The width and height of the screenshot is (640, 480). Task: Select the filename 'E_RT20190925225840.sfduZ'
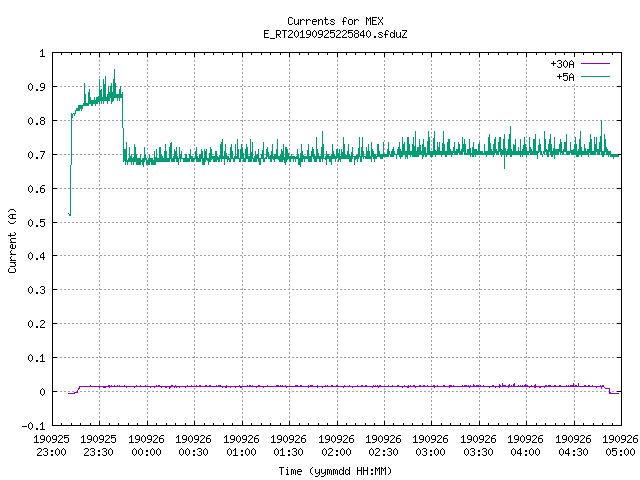pyautogui.click(x=335, y=34)
